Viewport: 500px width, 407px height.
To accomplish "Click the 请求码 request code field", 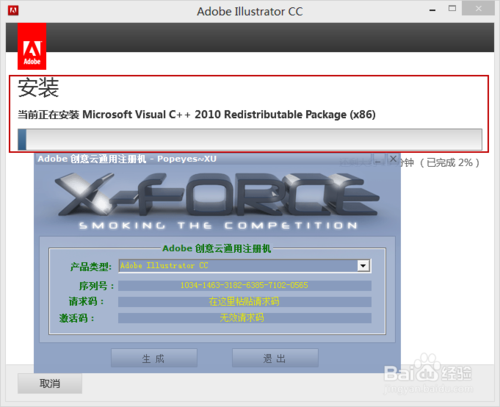I will (245, 302).
